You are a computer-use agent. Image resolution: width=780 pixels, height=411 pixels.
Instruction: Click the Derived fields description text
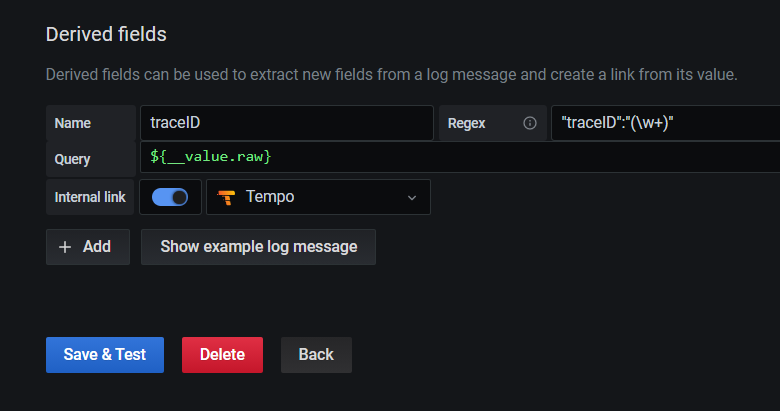(x=391, y=74)
